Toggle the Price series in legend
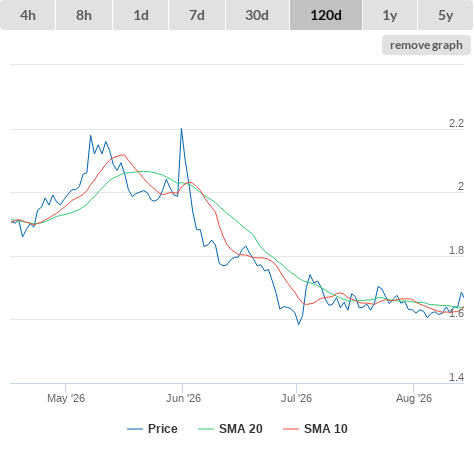 tap(152, 429)
